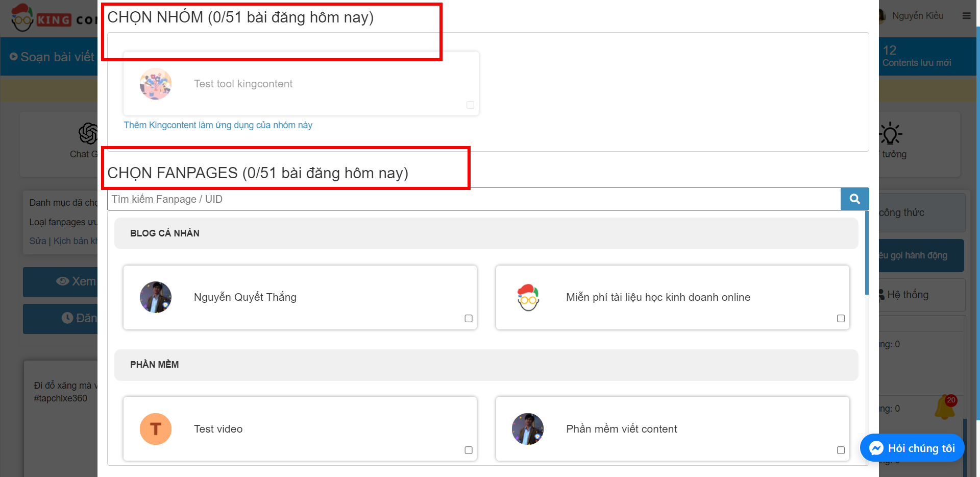
Task: Select Miễn phí tài liệu học kinh doanh online
Action: pos(658,297)
